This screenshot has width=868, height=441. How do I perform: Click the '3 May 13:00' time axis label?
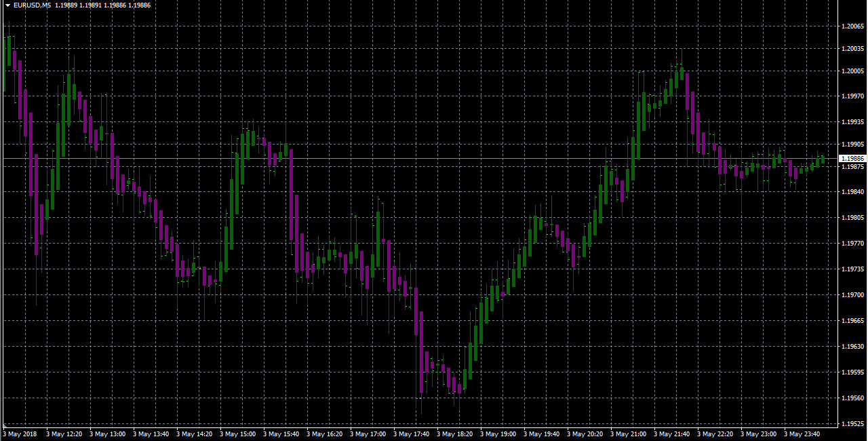(x=107, y=434)
